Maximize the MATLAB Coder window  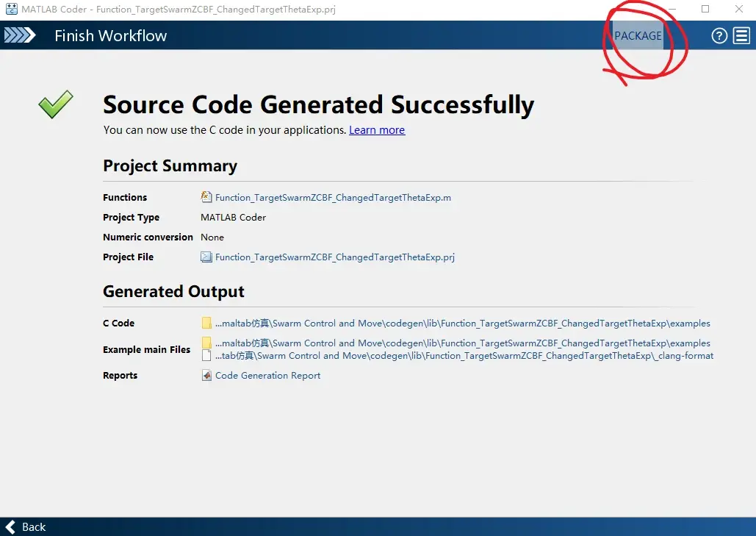(705, 9)
